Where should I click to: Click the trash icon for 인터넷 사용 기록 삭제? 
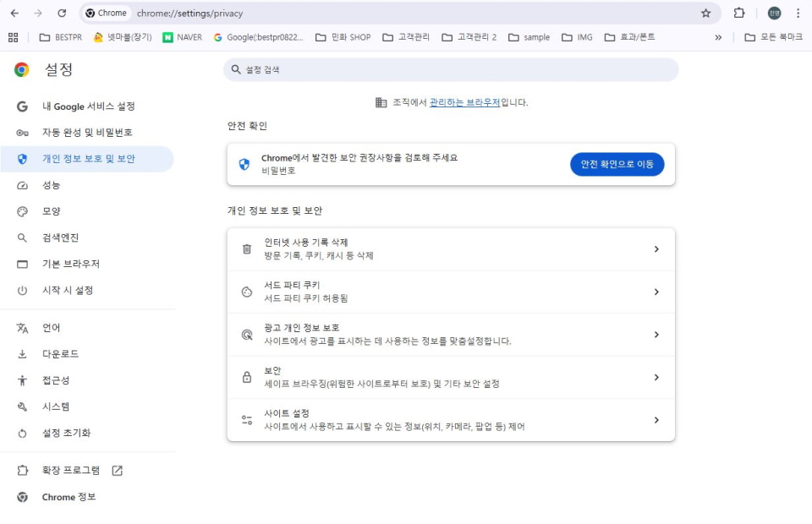tap(247, 249)
